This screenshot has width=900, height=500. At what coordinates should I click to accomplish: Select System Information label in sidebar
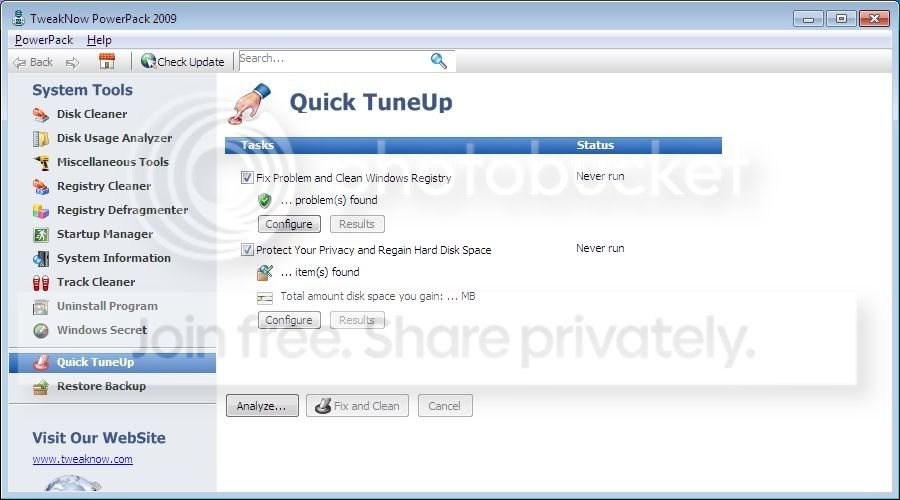pyautogui.click(x=114, y=258)
